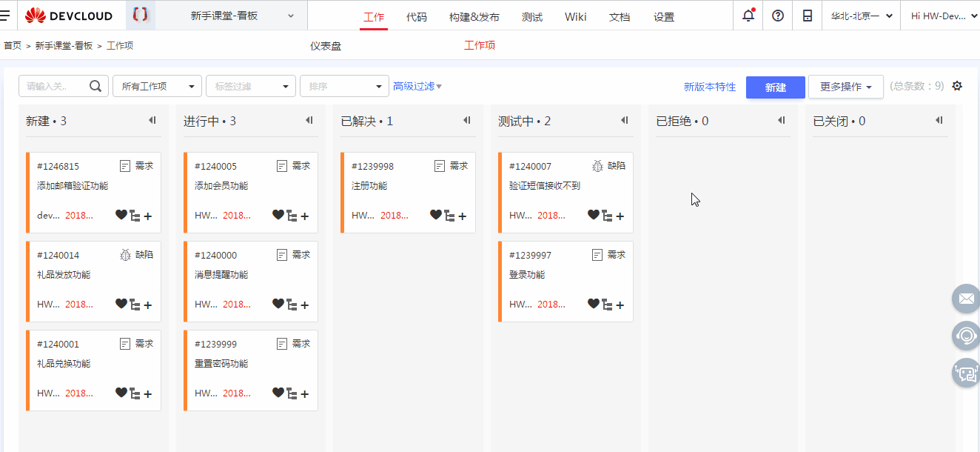
Task: Click the plus icon on card #1239998
Action: click(x=463, y=216)
